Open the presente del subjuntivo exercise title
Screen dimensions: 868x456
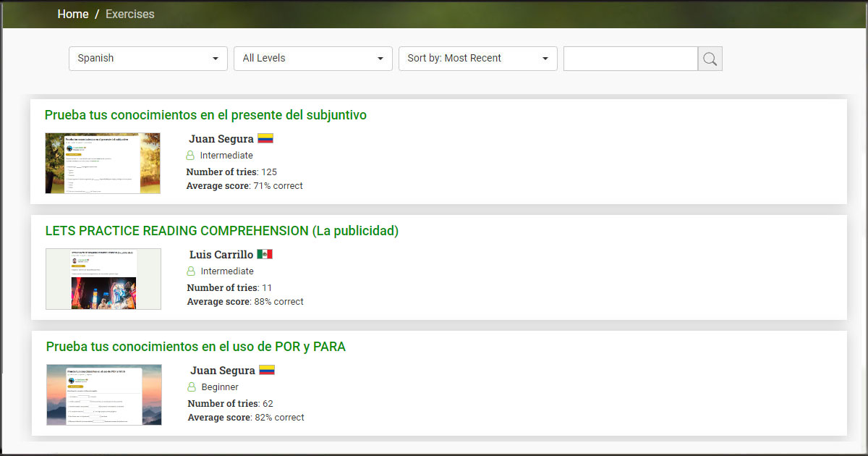(x=205, y=115)
